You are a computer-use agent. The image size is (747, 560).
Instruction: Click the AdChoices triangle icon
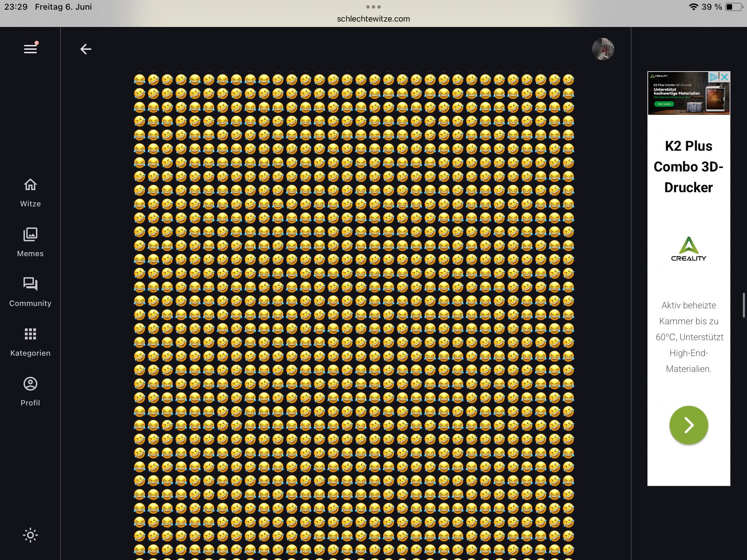713,77
